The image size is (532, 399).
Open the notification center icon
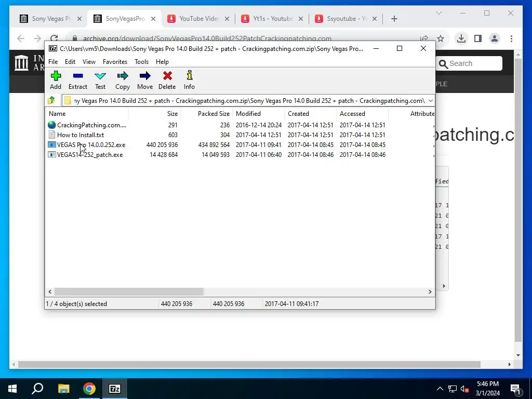[515, 389]
